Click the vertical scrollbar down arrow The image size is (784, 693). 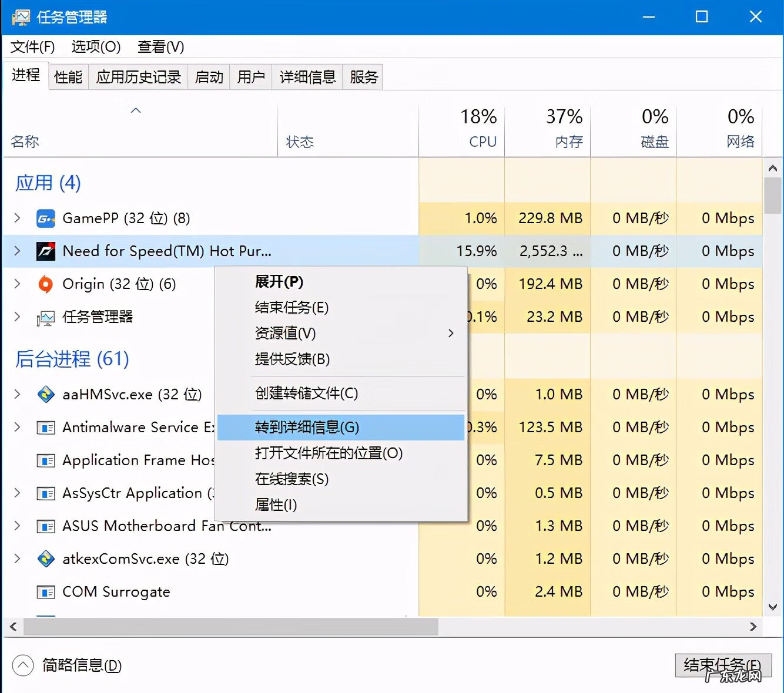click(x=772, y=607)
